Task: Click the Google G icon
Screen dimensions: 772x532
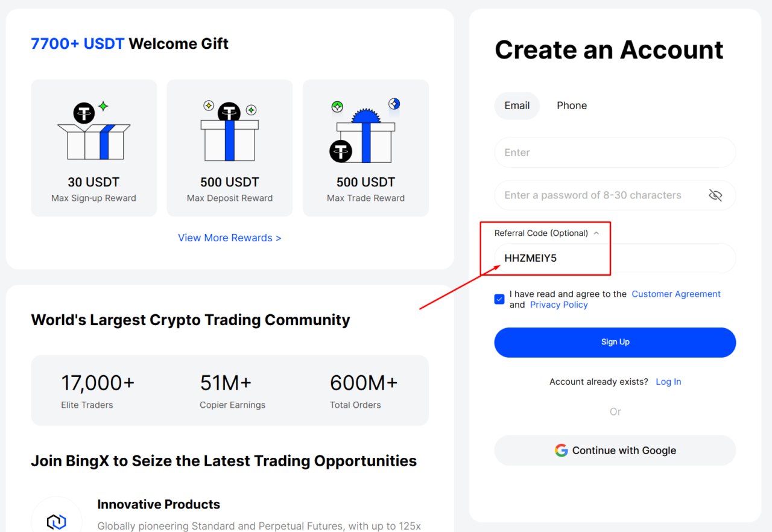Action: click(561, 450)
